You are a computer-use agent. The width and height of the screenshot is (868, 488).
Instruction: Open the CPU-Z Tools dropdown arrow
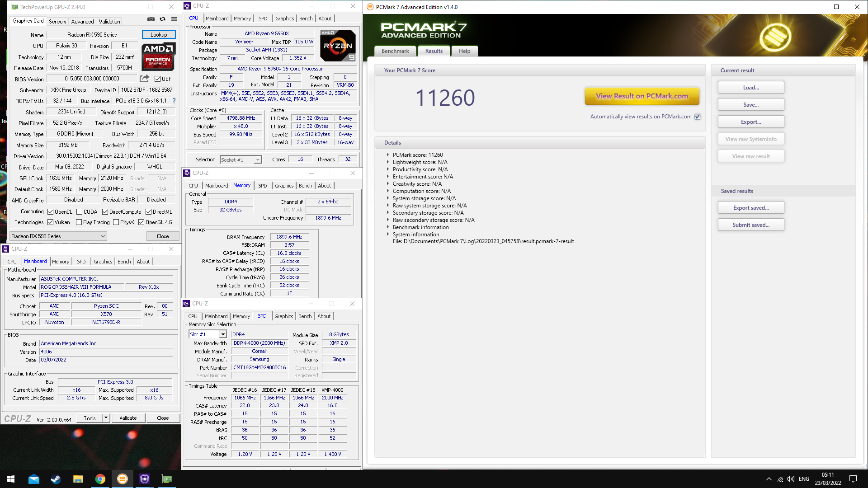pyautogui.click(x=106, y=418)
